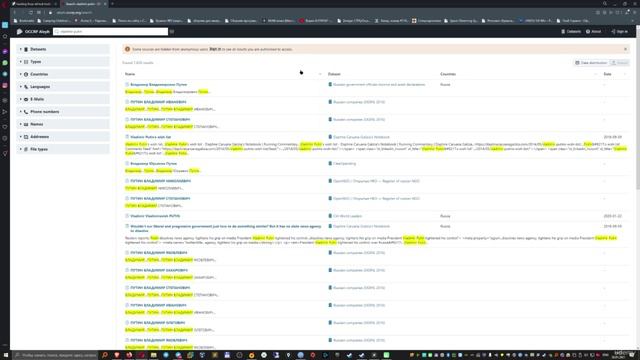Expand the Languages filter chevron
640x360 pixels.
(x=21, y=87)
